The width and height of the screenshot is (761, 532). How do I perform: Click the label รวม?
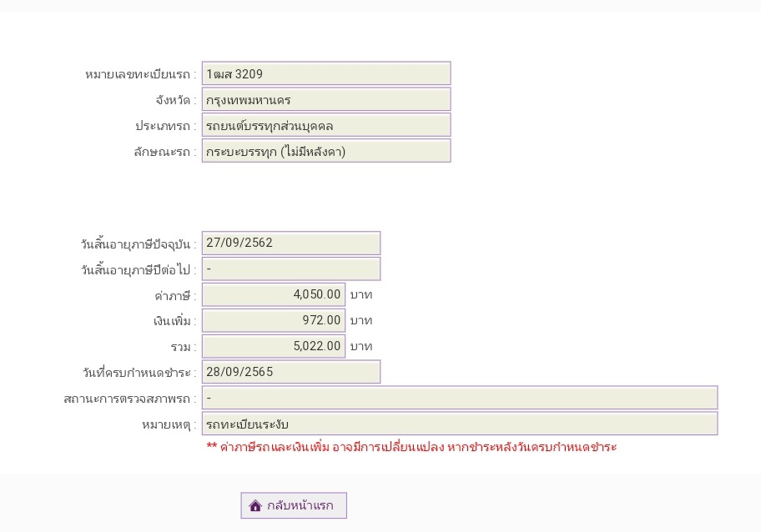(x=184, y=347)
